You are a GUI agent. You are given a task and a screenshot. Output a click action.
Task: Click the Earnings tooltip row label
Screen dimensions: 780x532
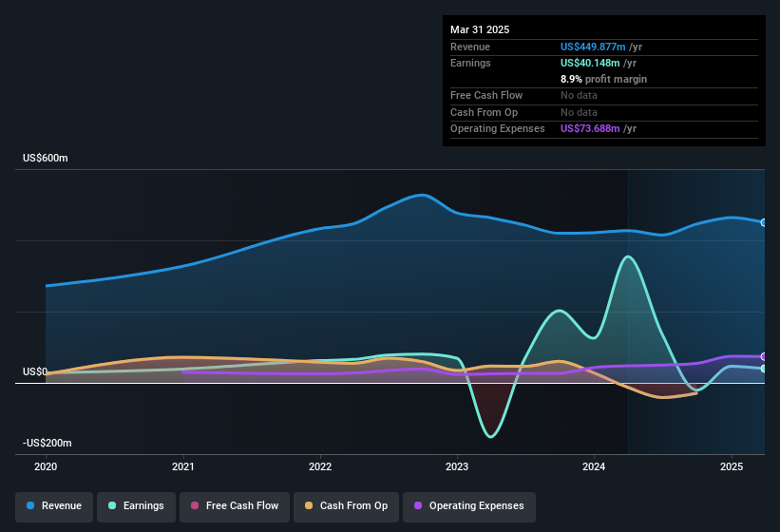coord(470,63)
